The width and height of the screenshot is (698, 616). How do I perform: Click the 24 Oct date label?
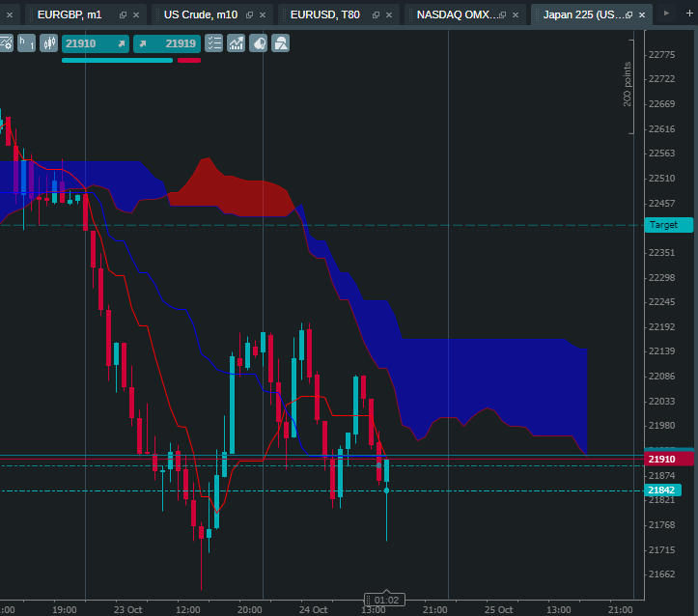(x=313, y=610)
